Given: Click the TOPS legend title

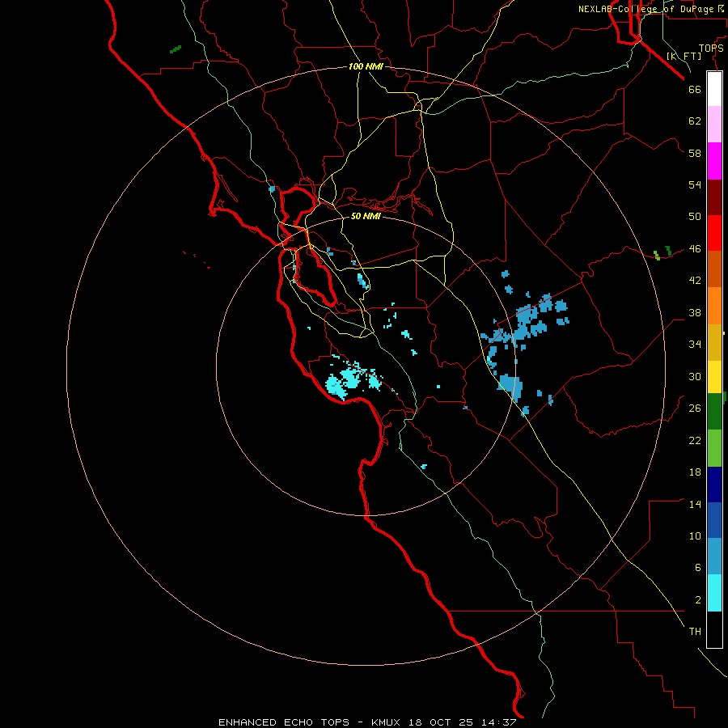Looking at the screenshot, I should click(x=711, y=48).
